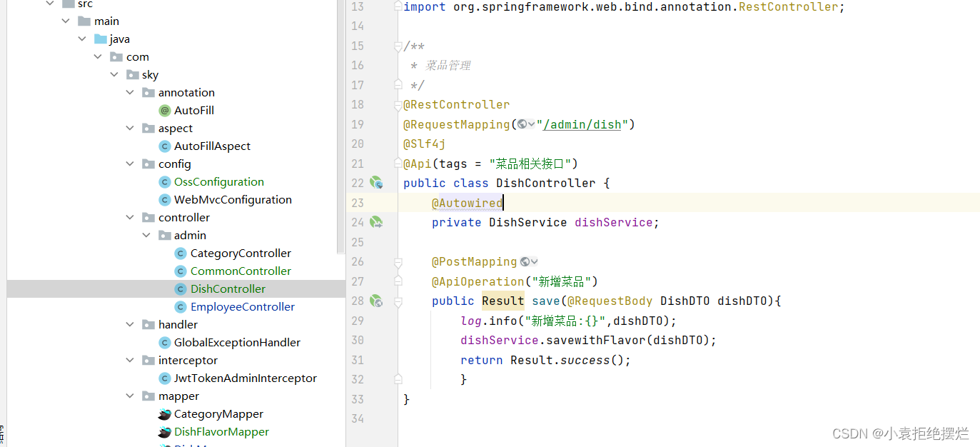Collapse the aspect package
Viewport: 980px width, 447px height.
pyautogui.click(x=130, y=129)
